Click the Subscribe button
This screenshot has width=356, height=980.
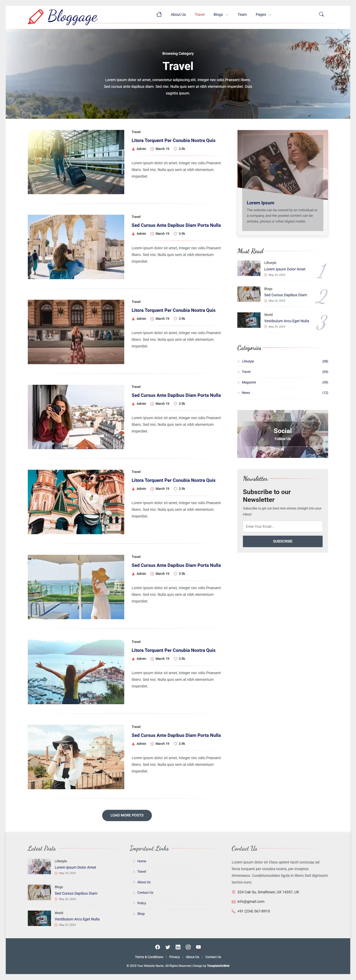pos(283,541)
